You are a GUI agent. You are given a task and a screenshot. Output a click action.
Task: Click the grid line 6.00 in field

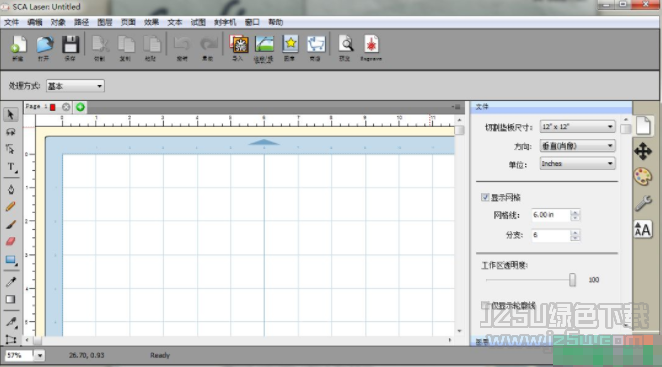click(x=551, y=215)
